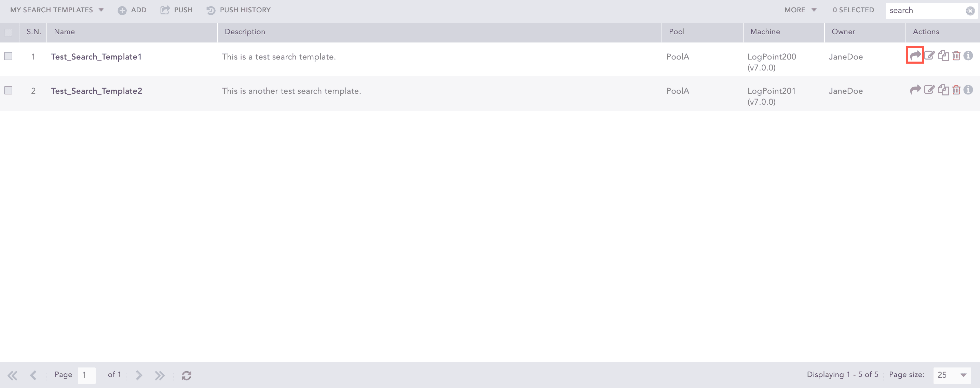Click the refresh icon in pagination bar

pos(187,375)
